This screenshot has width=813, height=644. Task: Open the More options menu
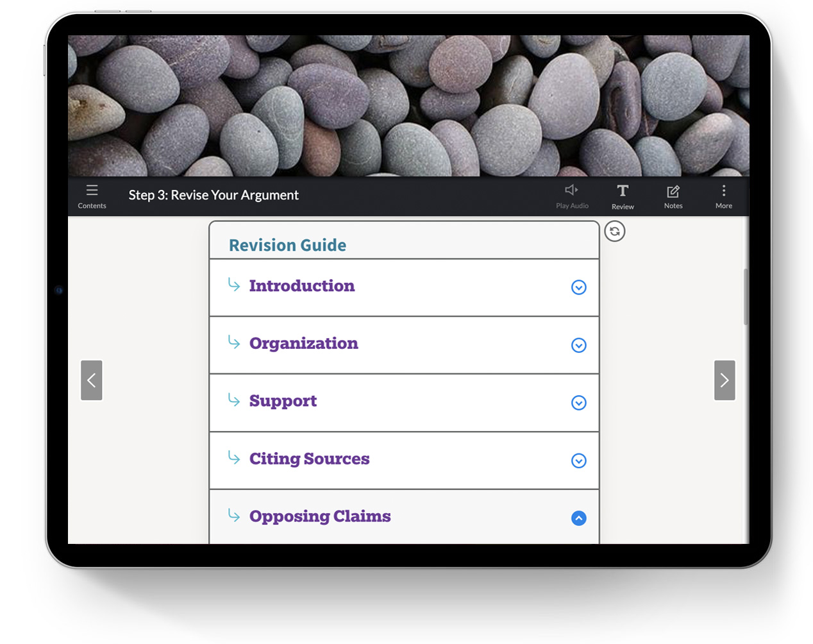click(x=724, y=196)
